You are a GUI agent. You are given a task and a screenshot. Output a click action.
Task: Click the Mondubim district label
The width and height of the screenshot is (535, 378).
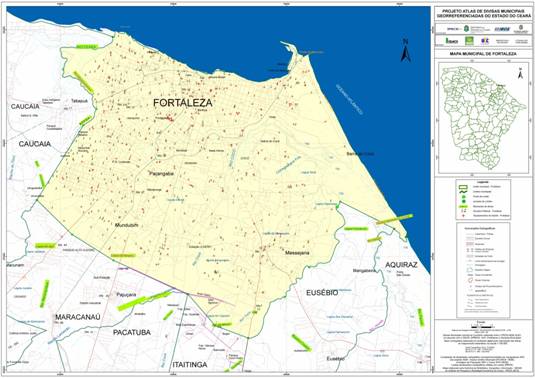[126, 225]
